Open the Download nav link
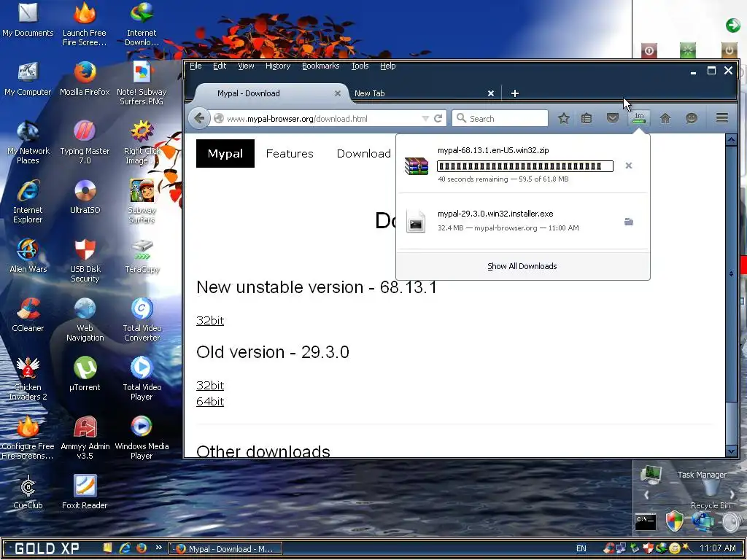The image size is (747, 560). click(x=364, y=153)
